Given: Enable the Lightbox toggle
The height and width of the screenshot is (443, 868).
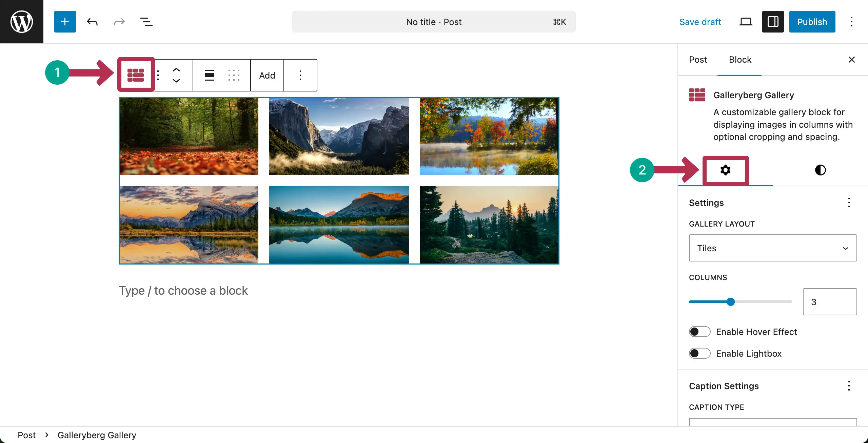Looking at the screenshot, I should 699,353.
